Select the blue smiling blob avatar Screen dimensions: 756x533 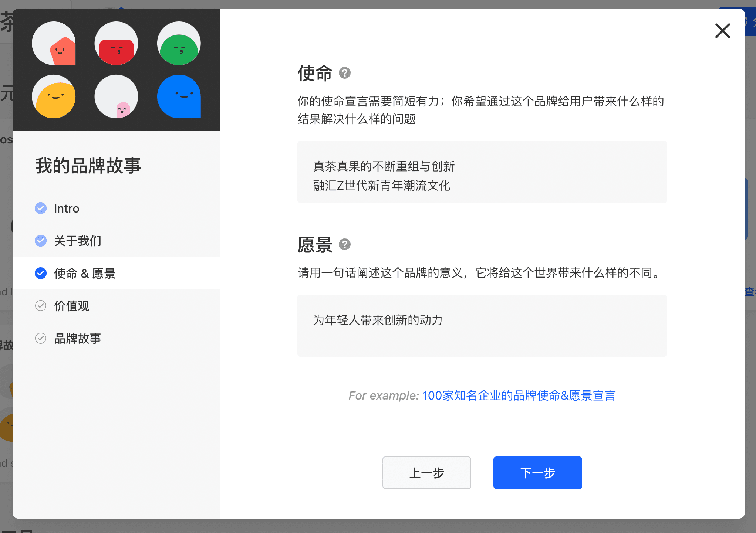point(179,96)
